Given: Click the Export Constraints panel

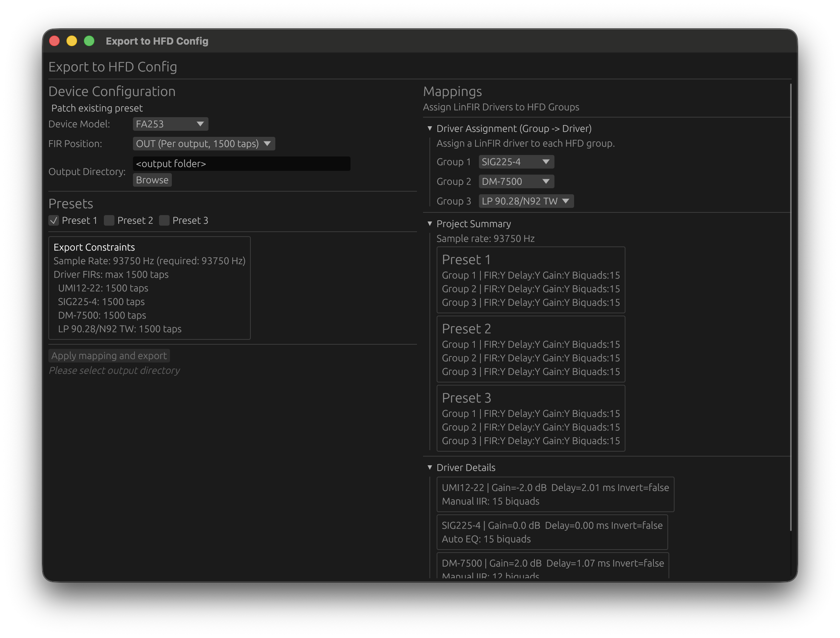Looking at the screenshot, I should tap(149, 288).
